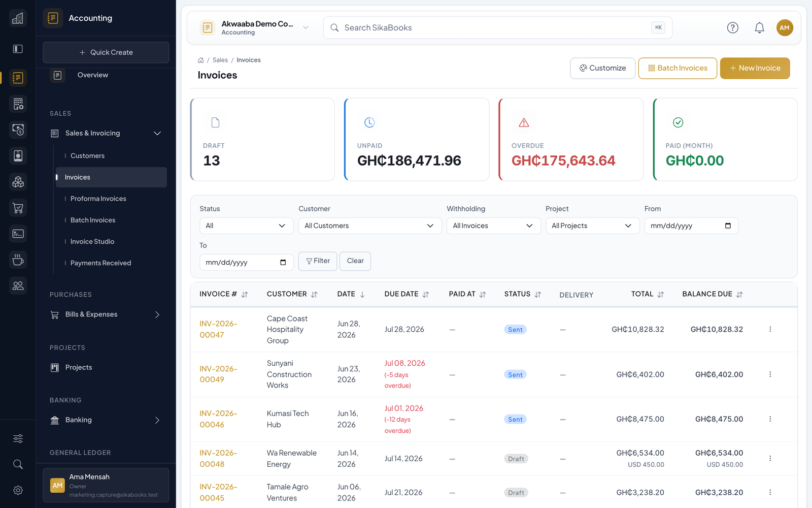Sort table by Total column

[x=648, y=294]
